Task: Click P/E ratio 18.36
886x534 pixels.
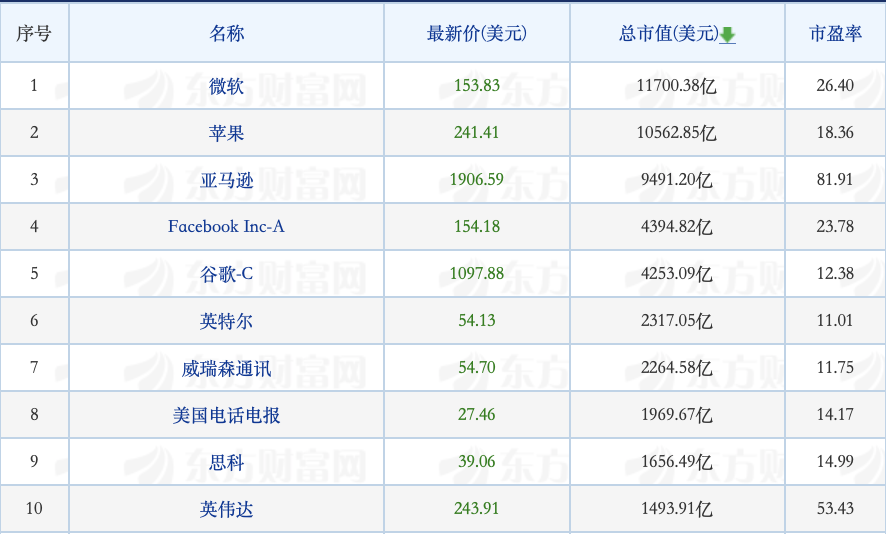Action: [x=835, y=132]
